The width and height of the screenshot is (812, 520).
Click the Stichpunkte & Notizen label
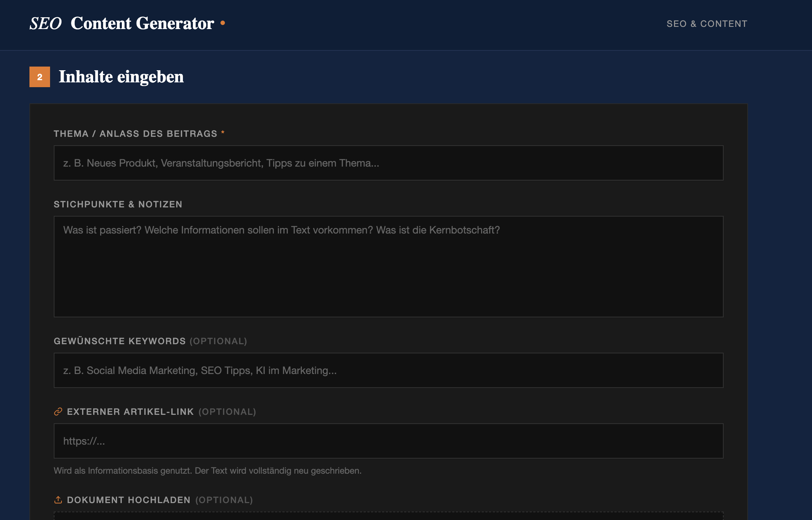coord(118,204)
